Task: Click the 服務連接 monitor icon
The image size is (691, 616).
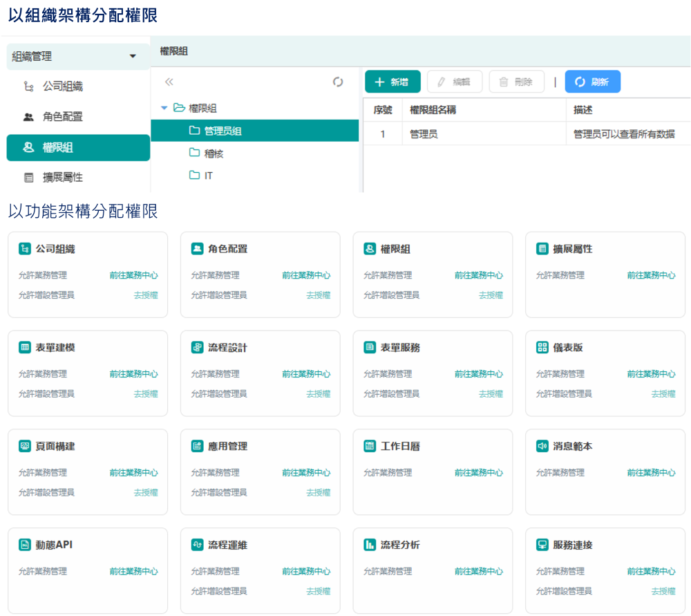Action: pos(542,545)
